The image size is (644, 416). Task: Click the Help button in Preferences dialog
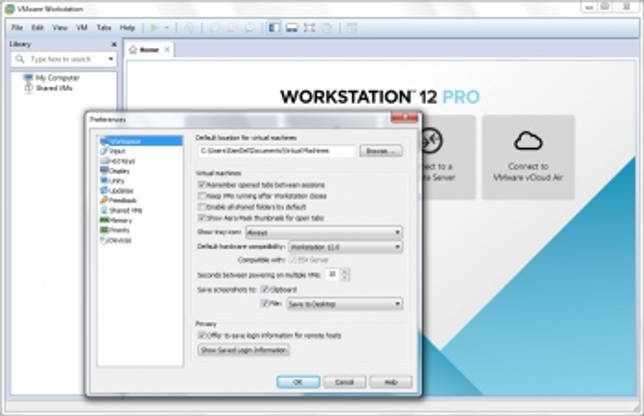(391, 382)
